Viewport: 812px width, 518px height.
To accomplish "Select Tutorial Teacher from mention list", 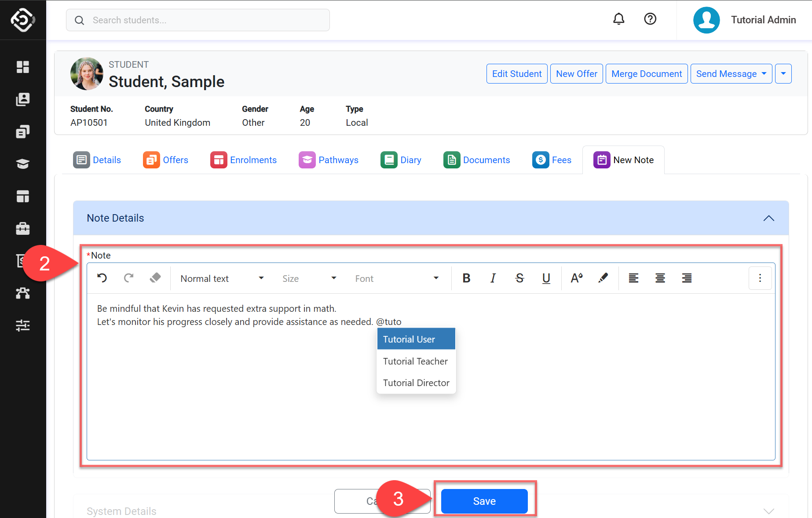I will pos(415,361).
